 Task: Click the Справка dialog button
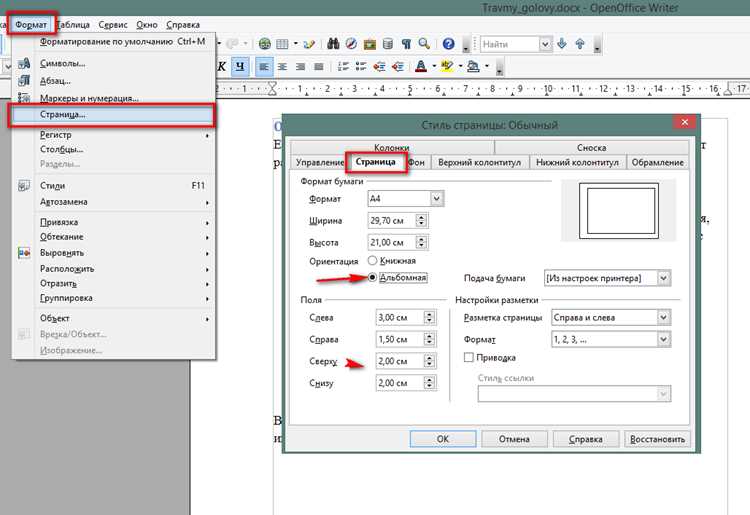(585, 438)
